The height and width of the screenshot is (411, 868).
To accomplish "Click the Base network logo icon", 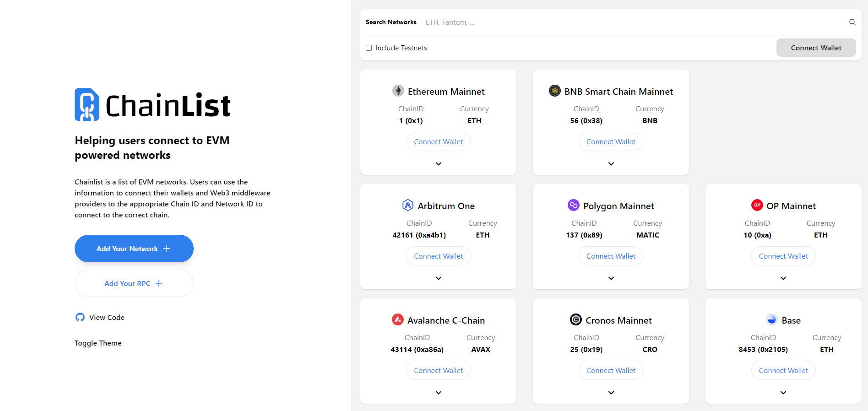I will pyautogui.click(x=772, y=319).
